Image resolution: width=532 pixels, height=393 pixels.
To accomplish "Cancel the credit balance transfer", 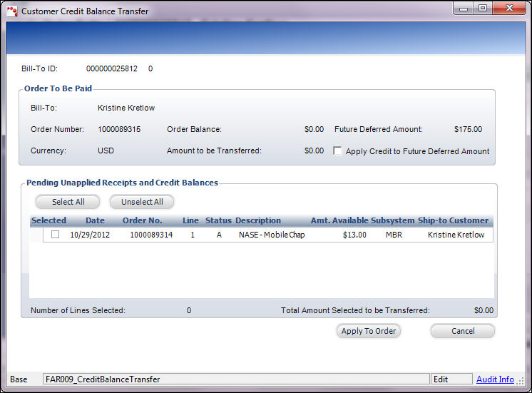I will [462, 331].
